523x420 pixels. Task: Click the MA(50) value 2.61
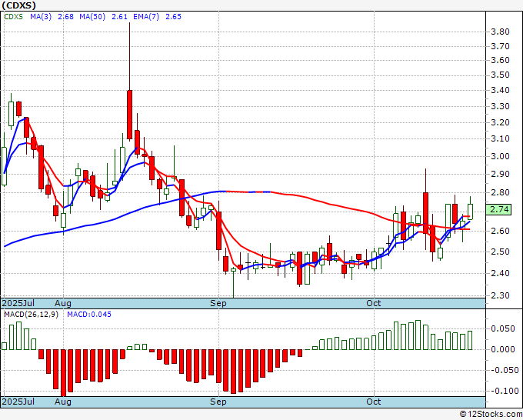point(119,17)
